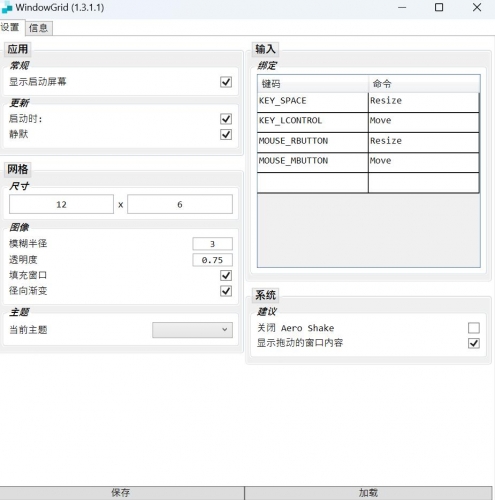495x500 pixels.
Task: Disable the 填充窗口 checkbox
Action: tap(226, 275)
